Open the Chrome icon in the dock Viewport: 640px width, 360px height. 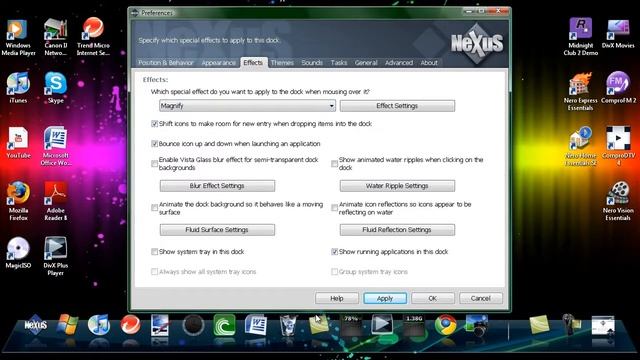pyautogui.click(x=445, y=325)
